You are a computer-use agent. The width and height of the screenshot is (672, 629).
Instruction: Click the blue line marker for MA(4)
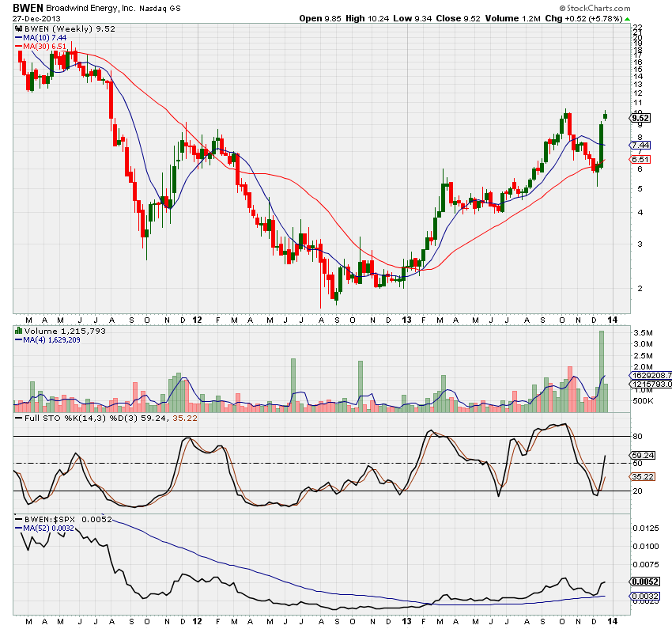18,340
